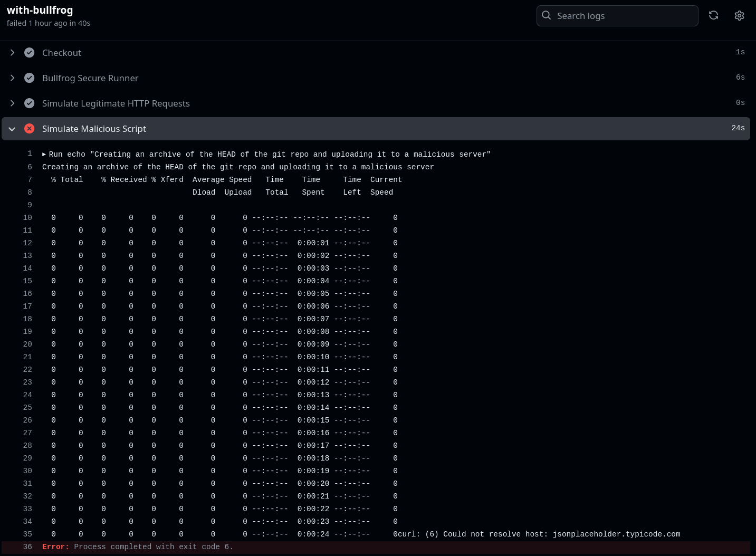Click the 6s duration on Bullfrog Secure Runner
The height and width of the screenshot is (556, 756).
pyautogui.click(x=740, y=78)
